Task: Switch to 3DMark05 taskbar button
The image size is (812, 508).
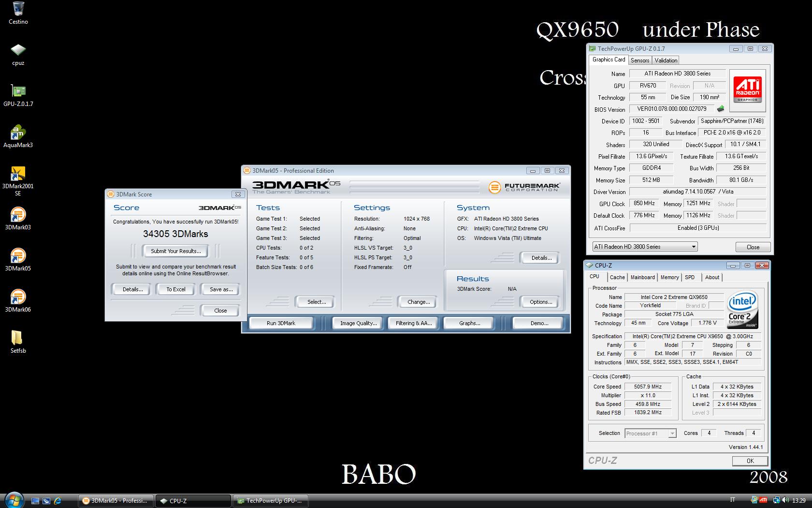Action: (116, 501)
